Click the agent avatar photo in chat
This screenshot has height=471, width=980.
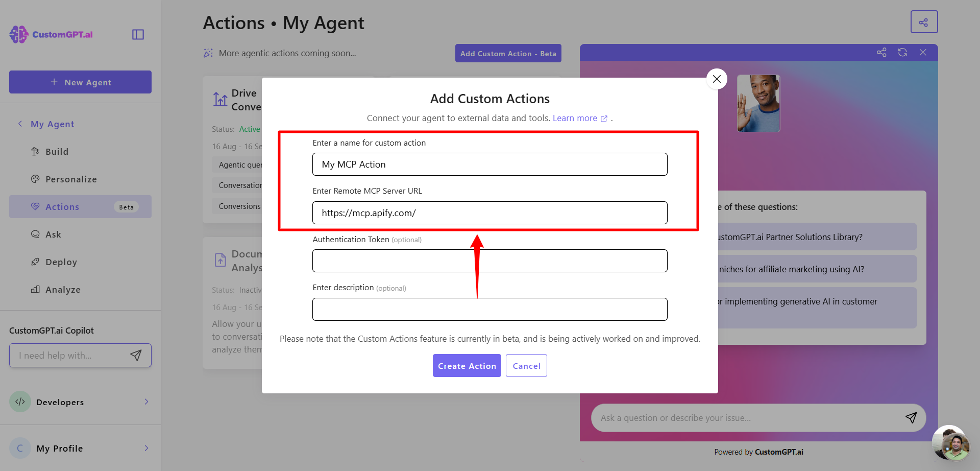758,103
